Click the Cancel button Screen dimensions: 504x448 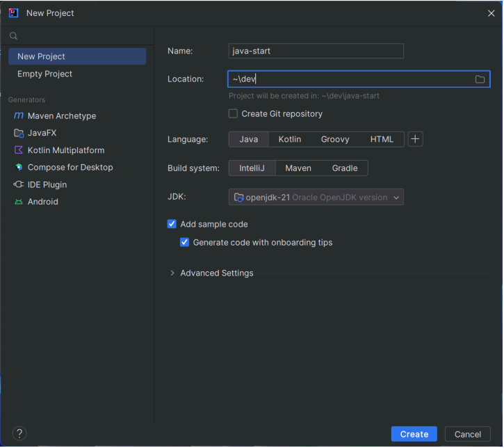468,434
